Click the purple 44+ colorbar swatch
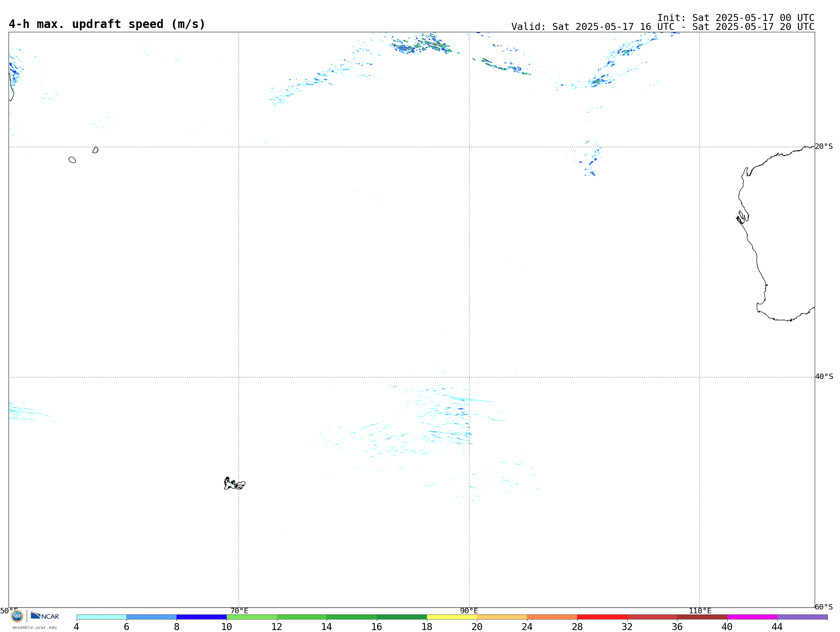Viewport: 840px width, 632px height. 802,617
